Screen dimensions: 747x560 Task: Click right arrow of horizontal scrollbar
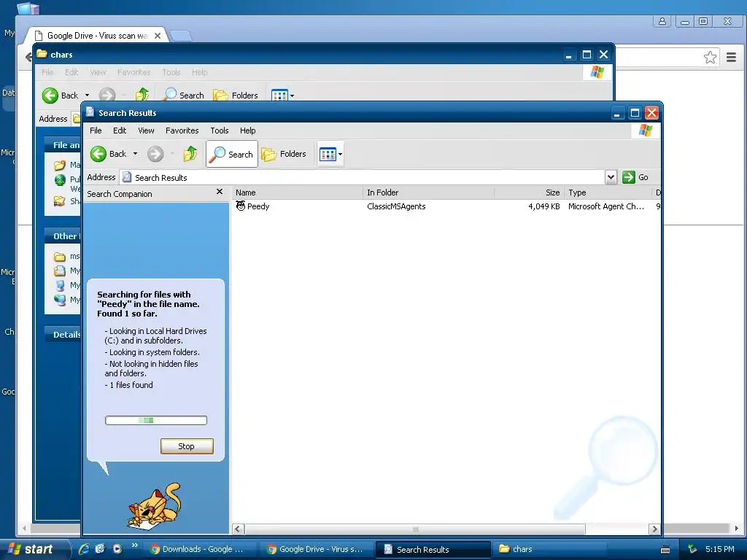click(x=654, y=529)
